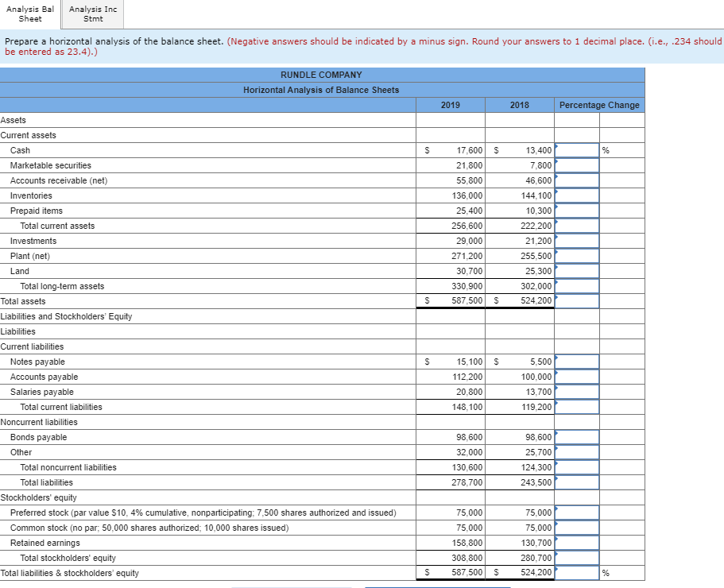This screenshot has height=588, width=724.
Task: Click the Total assets percentage change input
Action: [577, 301]
